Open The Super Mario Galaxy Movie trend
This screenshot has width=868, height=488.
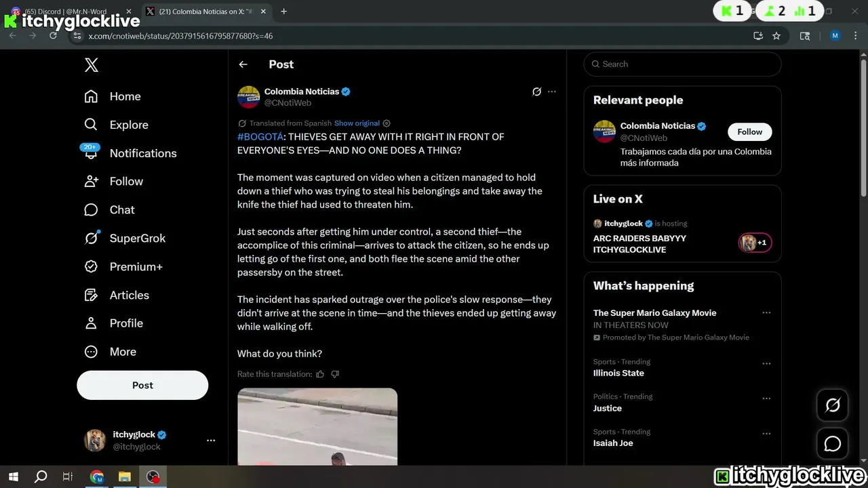pos(654,313)
